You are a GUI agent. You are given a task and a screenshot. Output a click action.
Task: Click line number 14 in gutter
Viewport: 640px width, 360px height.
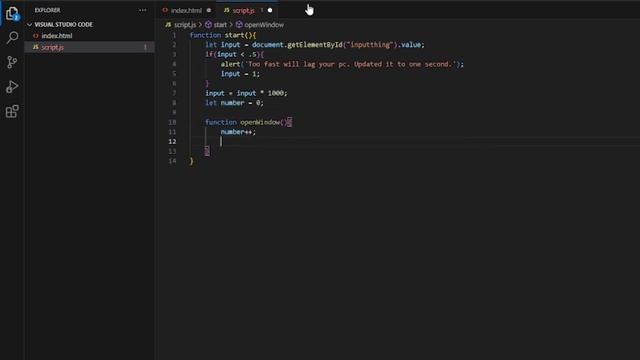(172, 161)
